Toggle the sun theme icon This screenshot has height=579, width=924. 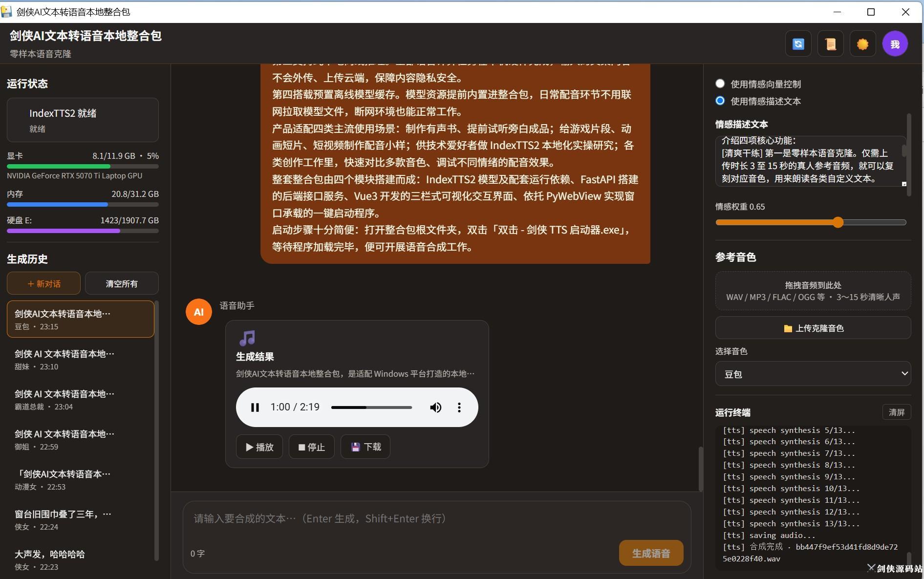[862, 44]
